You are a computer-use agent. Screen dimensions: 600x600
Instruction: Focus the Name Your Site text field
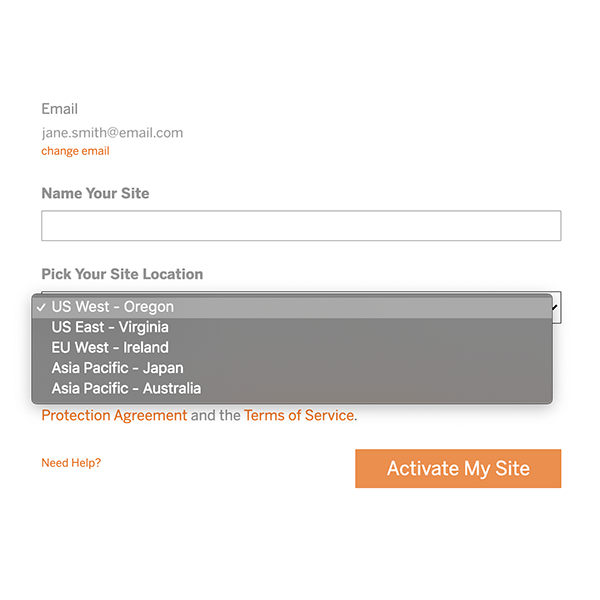click(x=300, y=226)
